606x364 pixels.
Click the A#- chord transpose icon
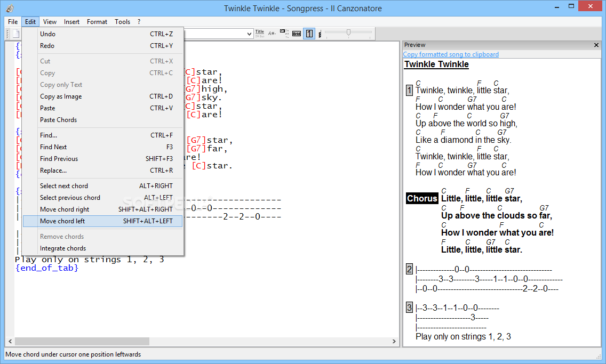point(272,34)
